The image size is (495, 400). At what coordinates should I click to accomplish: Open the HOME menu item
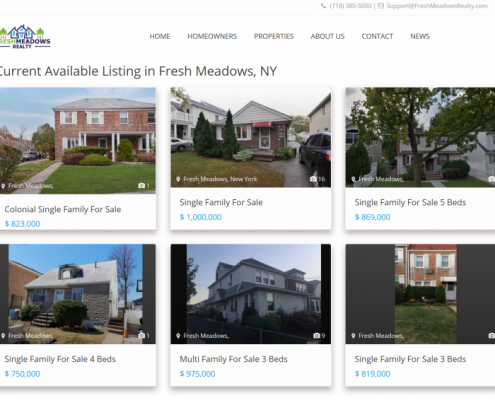pyautogui.click(x=160, y=36)
